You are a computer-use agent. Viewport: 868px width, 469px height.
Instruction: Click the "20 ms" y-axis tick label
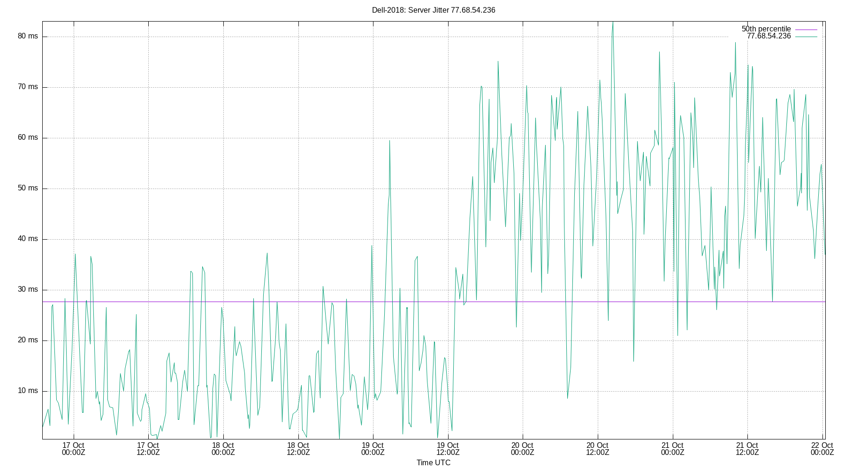coord(28,340)
